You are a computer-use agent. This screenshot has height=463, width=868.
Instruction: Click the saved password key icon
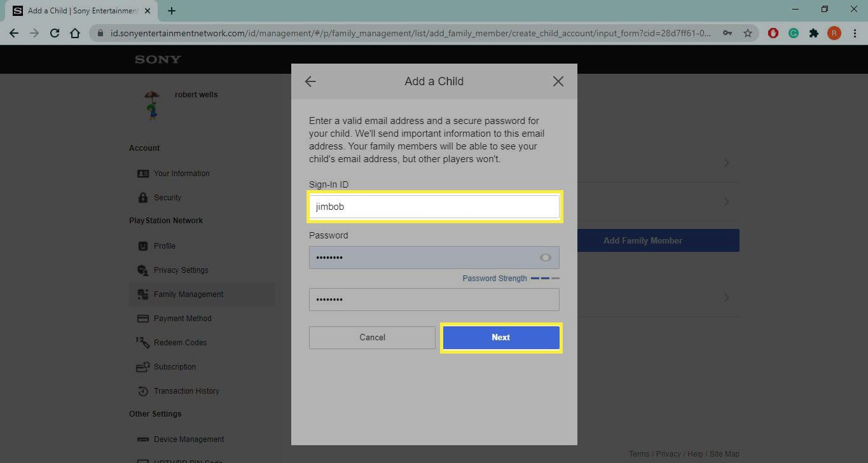click(x=727, y=33)
